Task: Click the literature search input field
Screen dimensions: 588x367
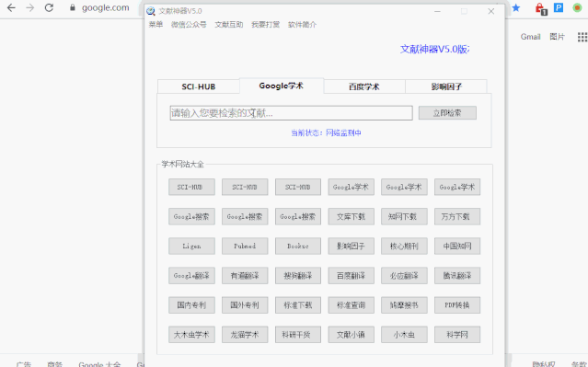Action: click(291, 113)
